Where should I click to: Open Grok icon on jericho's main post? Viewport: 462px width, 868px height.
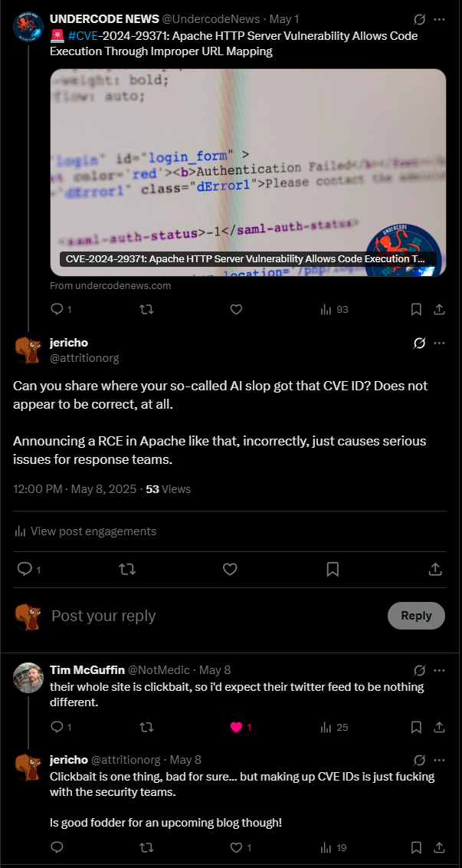[419, 343]
